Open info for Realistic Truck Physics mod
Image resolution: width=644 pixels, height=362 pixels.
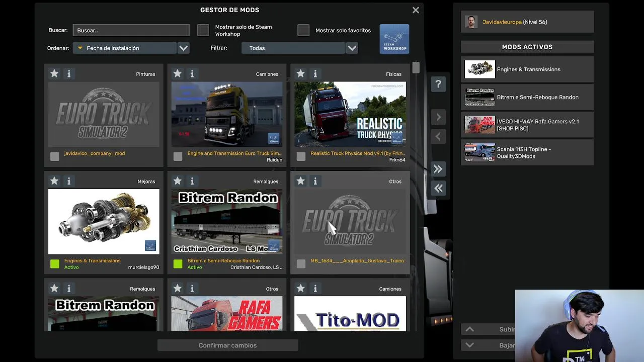click(x=315, y=74)
